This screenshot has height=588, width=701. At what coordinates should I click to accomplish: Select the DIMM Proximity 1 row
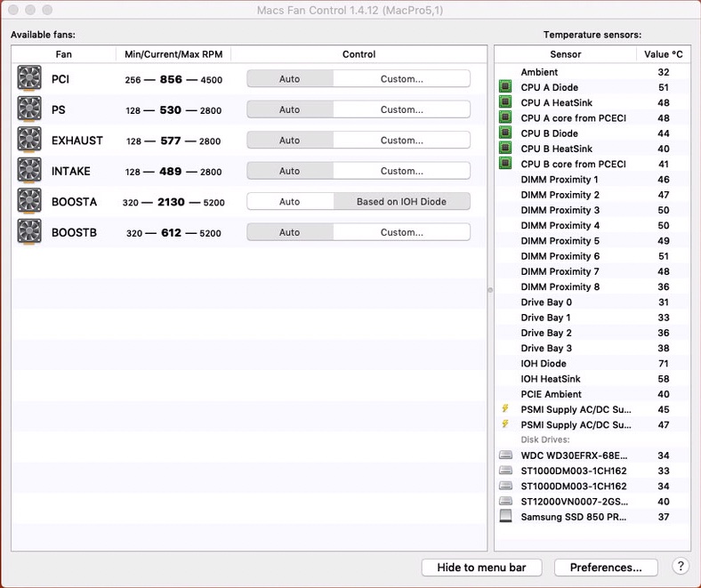click(x=592, y=180)
